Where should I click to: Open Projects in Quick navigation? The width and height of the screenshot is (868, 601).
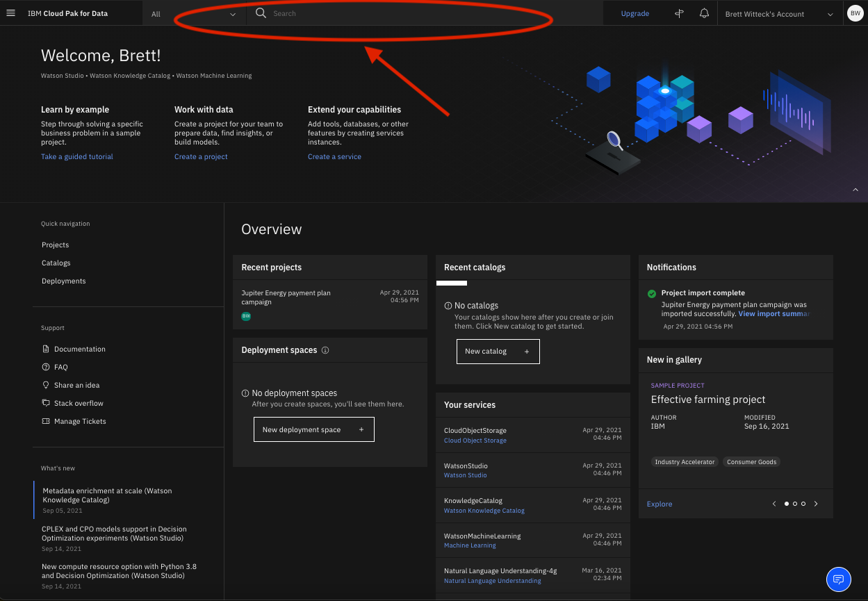pos(56,245)
